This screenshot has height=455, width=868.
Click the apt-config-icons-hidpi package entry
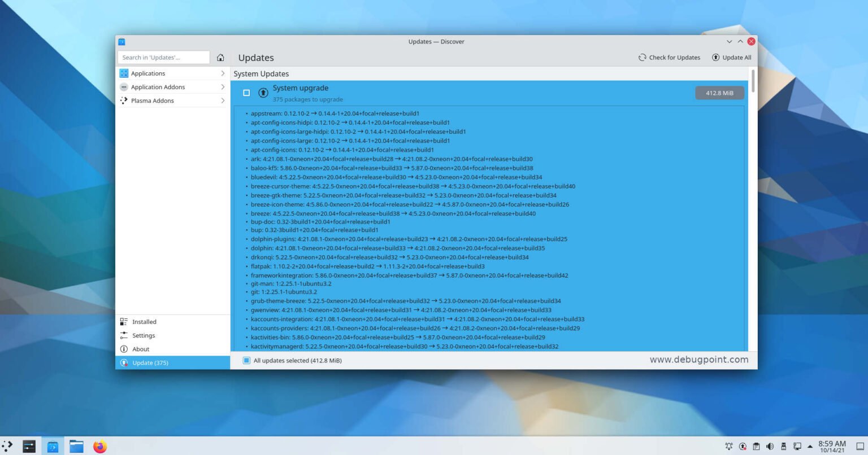point(350,123)
